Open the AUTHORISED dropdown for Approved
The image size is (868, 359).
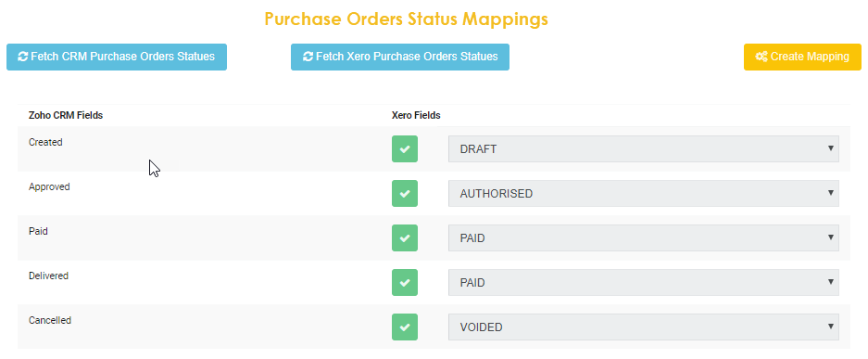pos(643,193)
